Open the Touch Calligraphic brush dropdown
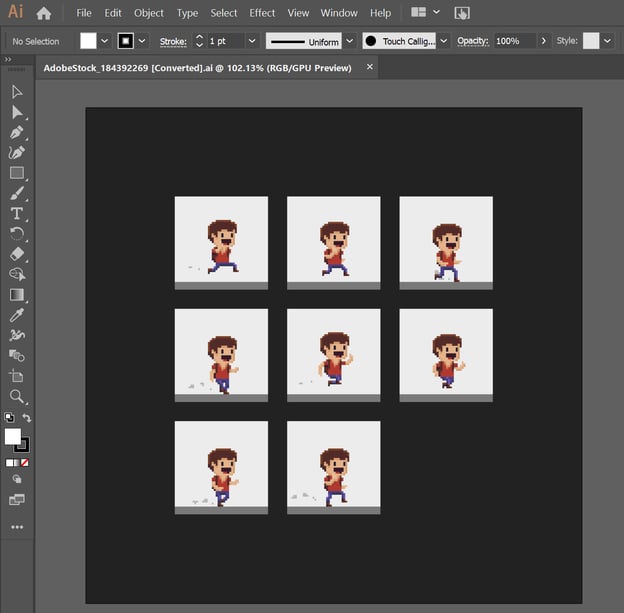The image size is (624, 613). (443, 41)
